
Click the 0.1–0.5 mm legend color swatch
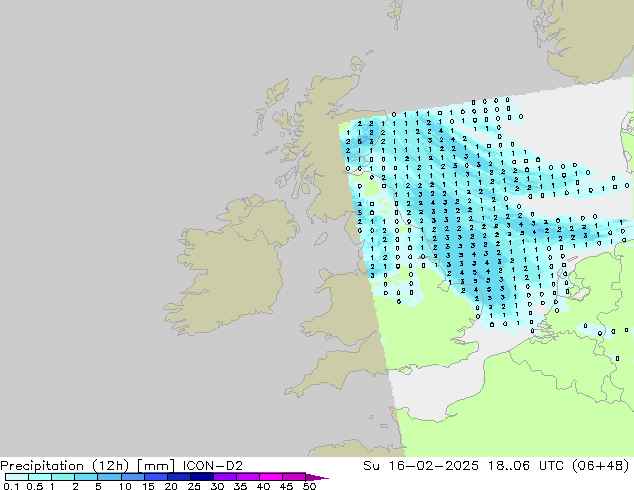click(17, 477)
